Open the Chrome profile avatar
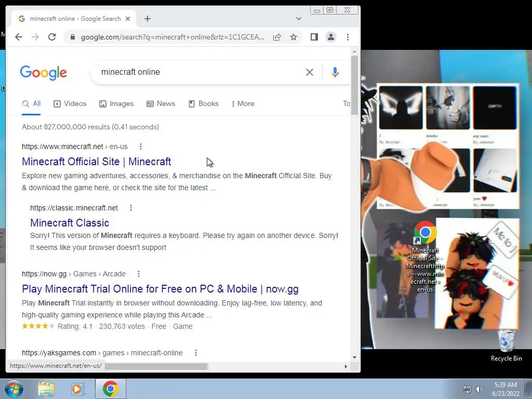Viewport: 532px width, 399px height. tap(331, 37)
